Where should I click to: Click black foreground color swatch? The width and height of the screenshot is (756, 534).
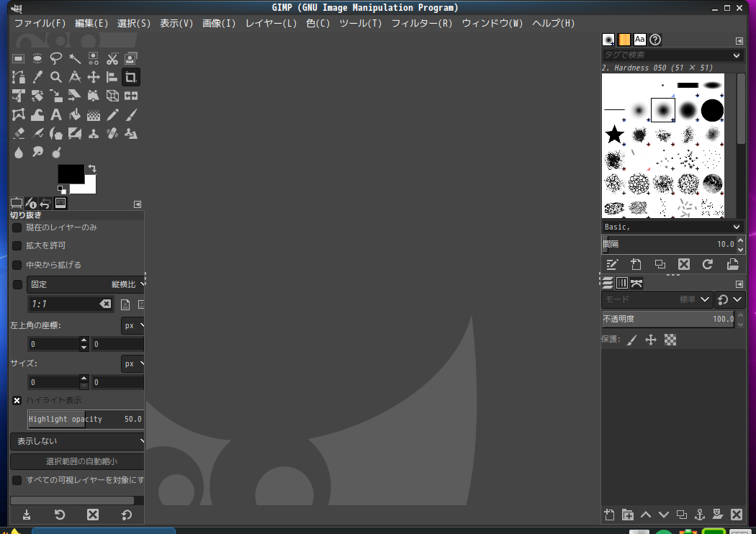(71, 174)
